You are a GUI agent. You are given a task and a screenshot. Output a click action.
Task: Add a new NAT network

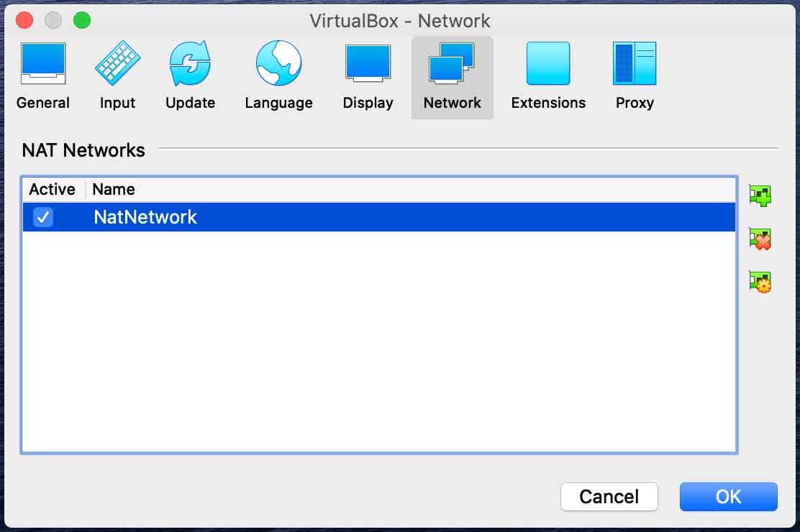pos(760,195)
